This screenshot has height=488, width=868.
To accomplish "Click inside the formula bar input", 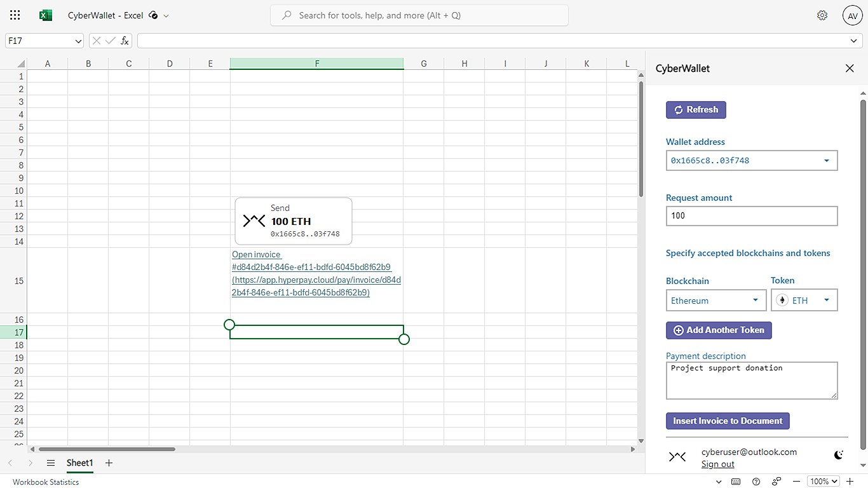I will click(x=492, y=41).
